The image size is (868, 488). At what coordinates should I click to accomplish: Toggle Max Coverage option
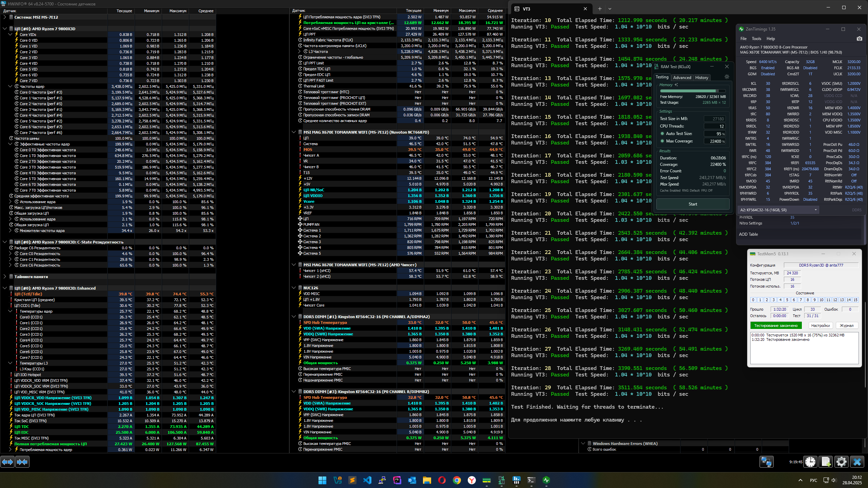(x=662, y=141)
